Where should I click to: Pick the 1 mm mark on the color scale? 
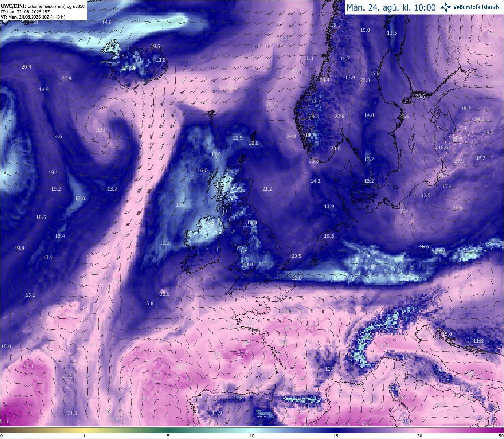pyautogui.click(x=84, y=436)
